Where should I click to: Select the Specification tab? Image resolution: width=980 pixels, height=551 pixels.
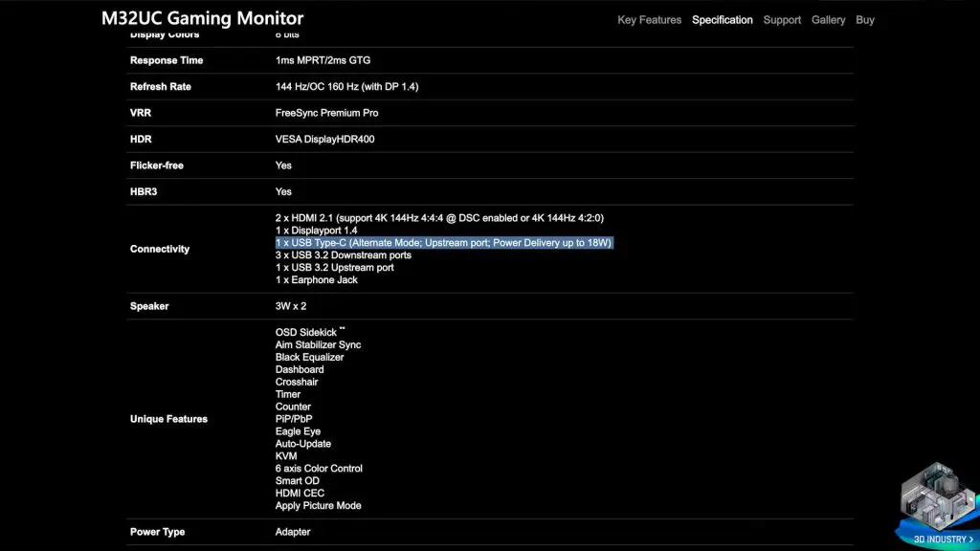[x=722, y=20]
